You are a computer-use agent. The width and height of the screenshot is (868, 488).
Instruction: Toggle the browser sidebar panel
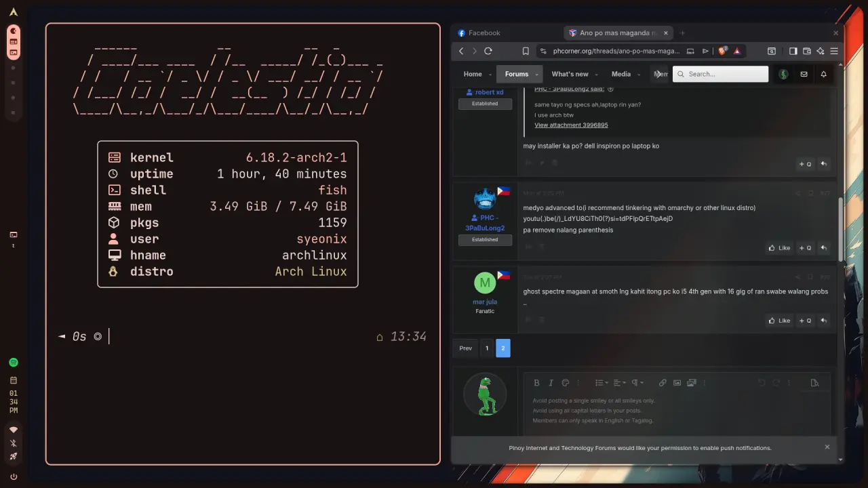click(x=793, y=51)
